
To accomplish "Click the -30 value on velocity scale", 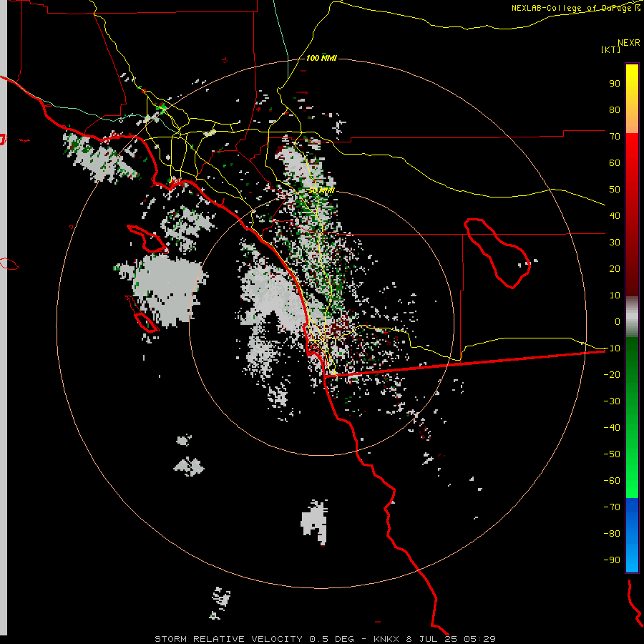I will [x=612, y=401].
